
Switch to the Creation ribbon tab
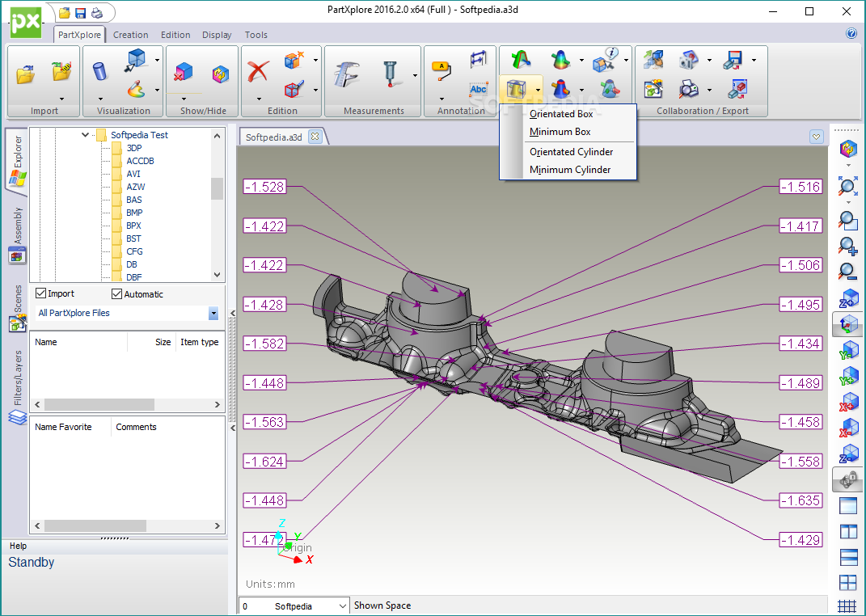point(130,35)
